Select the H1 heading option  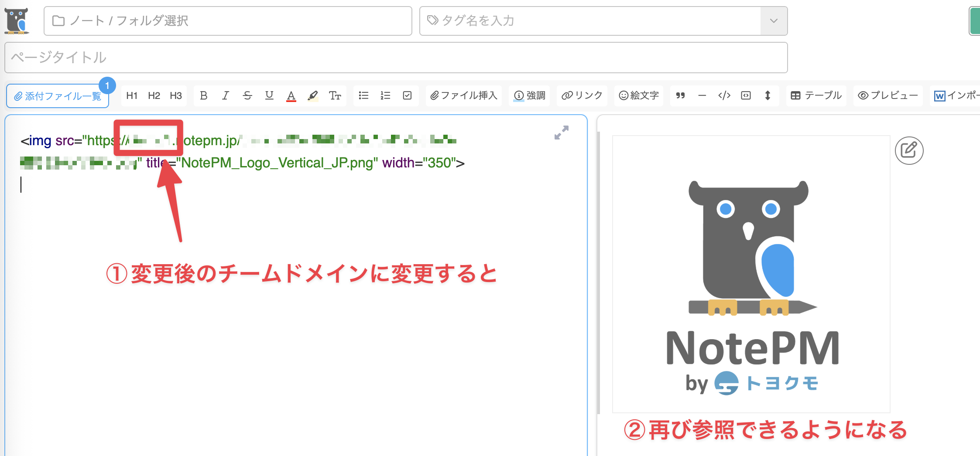pos(132,95)
